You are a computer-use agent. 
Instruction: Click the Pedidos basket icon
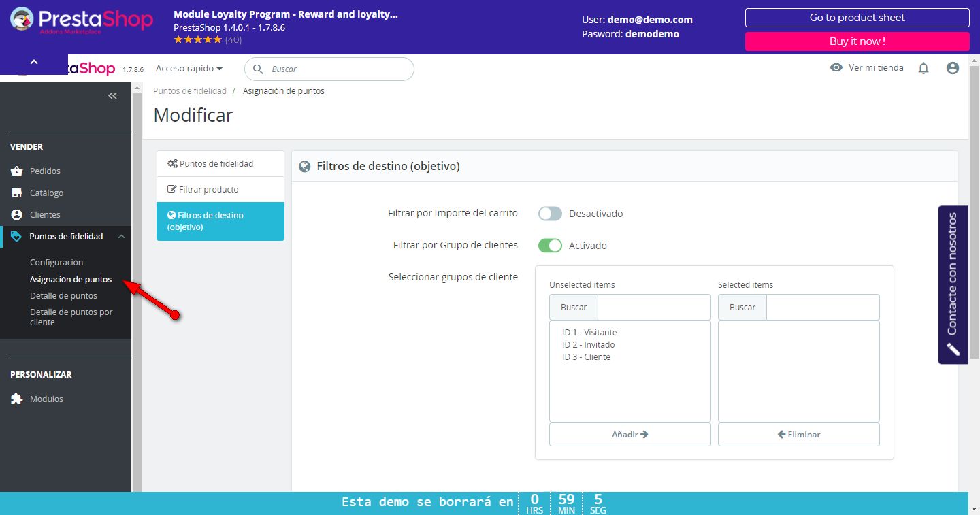(17, 171)
